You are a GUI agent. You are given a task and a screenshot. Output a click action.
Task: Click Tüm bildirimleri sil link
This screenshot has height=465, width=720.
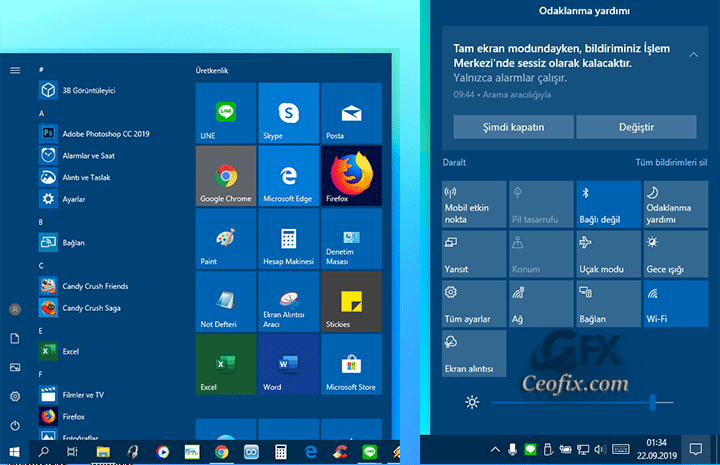coord(671,162)
